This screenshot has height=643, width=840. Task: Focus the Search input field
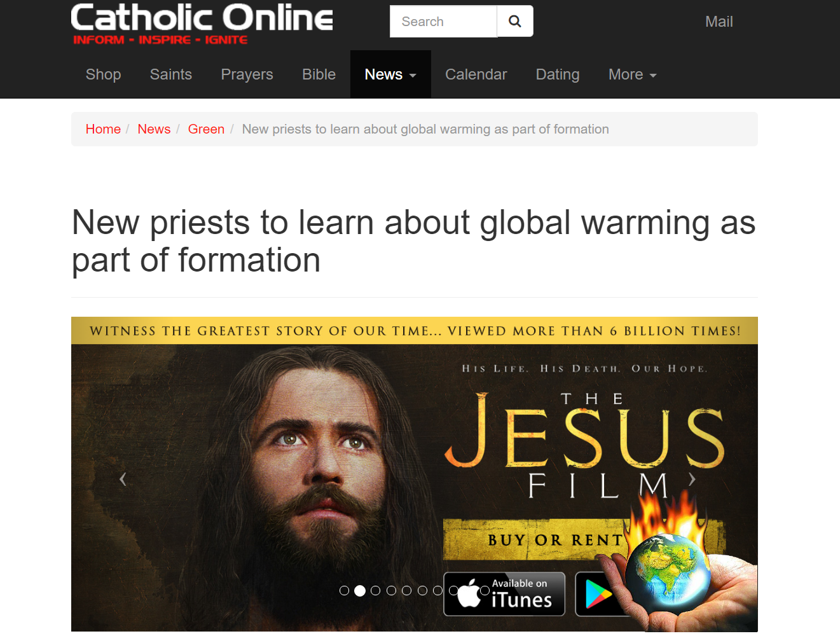pos(443,22)
